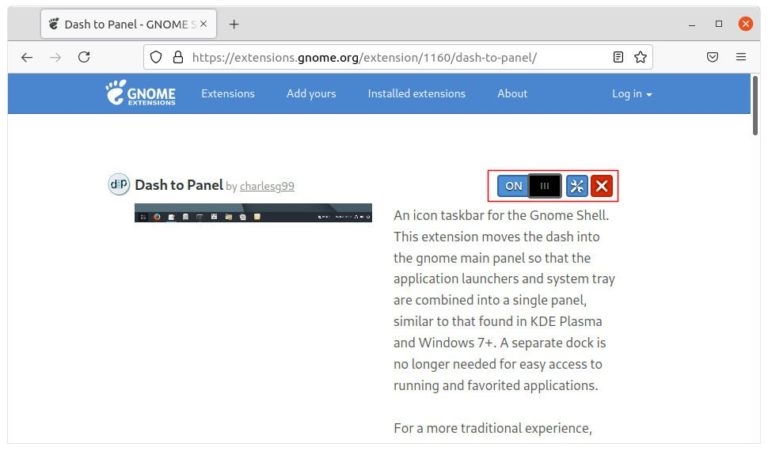Open tracking protection shield icon
The image size is (768, 451).
click(156, 57)
